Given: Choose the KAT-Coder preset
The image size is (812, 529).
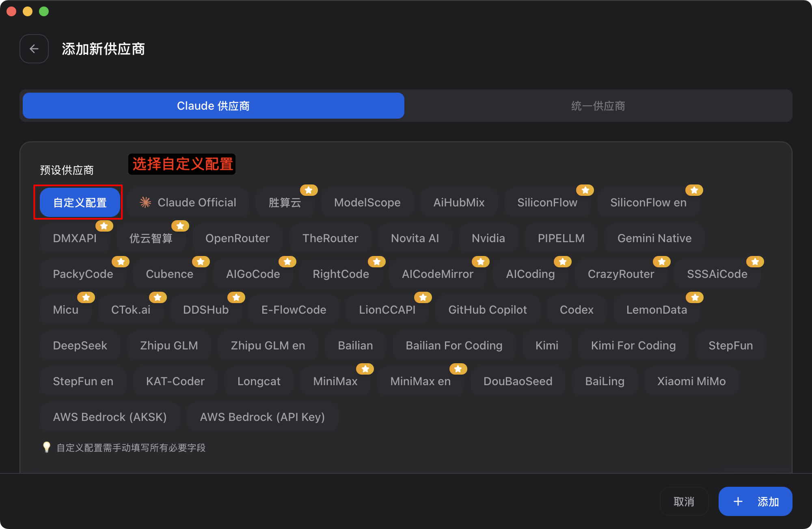Looking at the screenshot, I should (175, 381).
